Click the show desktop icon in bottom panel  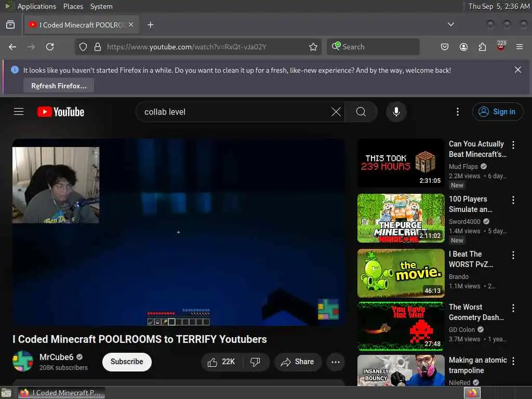coord(6,393)
